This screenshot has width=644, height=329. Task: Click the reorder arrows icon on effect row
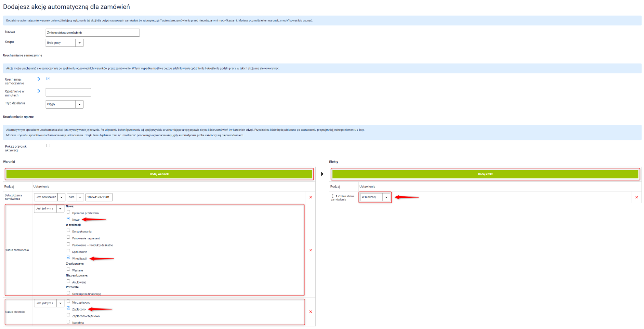coord(333,196)
